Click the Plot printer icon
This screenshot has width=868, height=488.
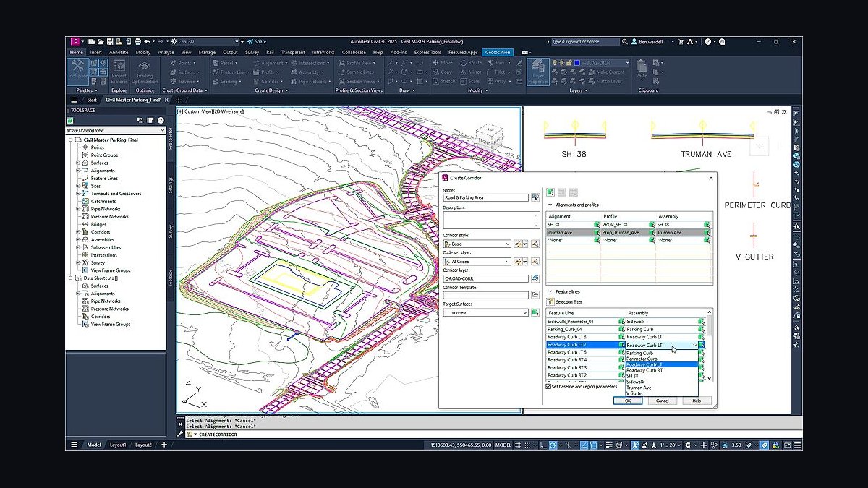tap(137, 42)
